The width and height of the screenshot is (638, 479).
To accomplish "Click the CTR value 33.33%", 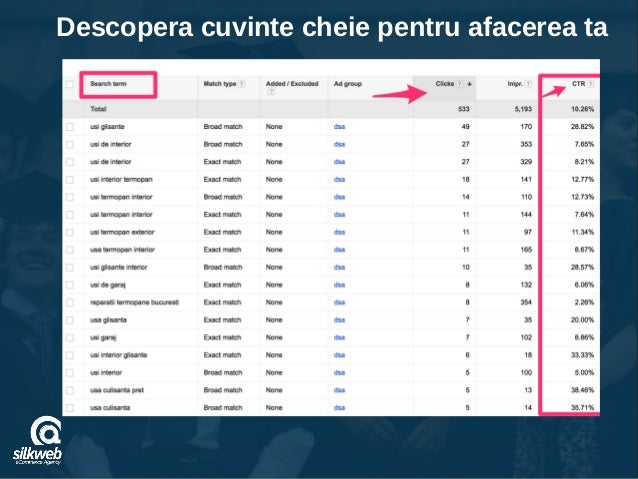I will tap(582, 355).
